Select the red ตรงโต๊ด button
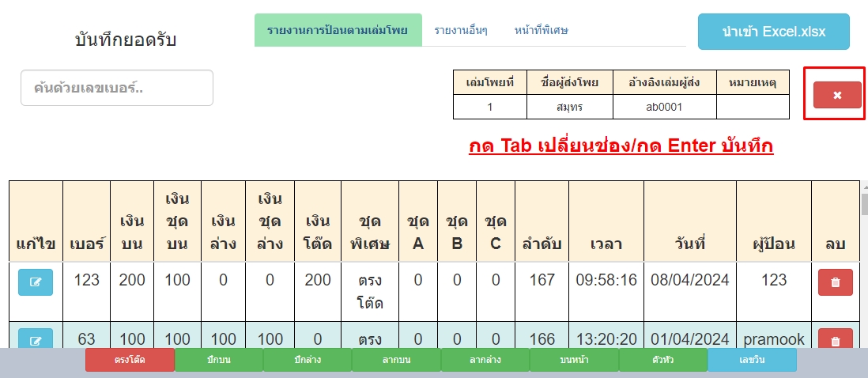Screen dimensions: 868x378 pos(130,360)
